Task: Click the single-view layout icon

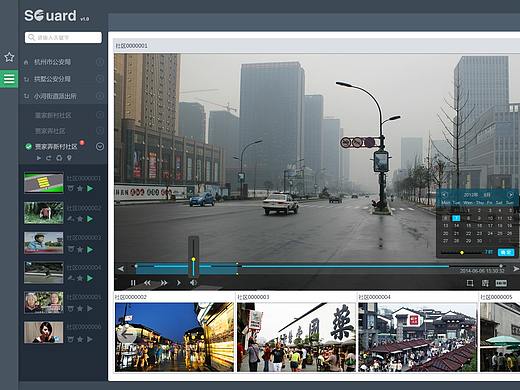Action: point(470,283)
